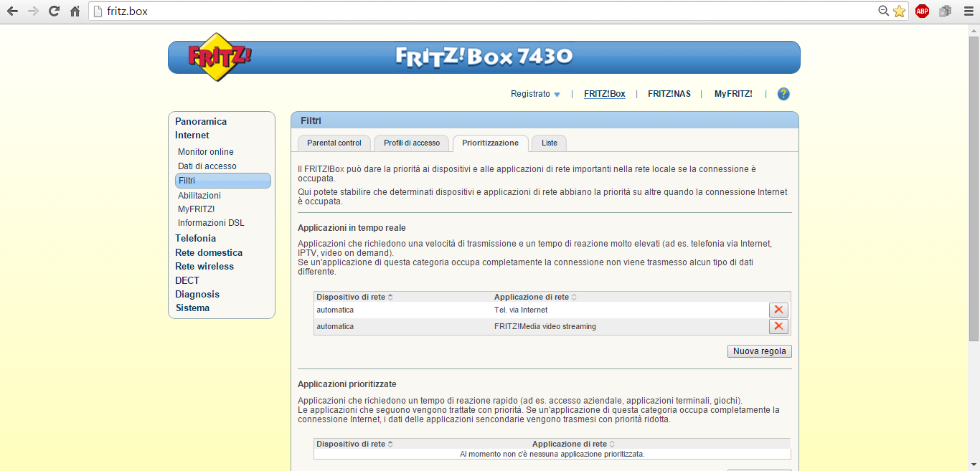Bookmark page with the star icon
980x471 pixels.
[x=899, y=11]
